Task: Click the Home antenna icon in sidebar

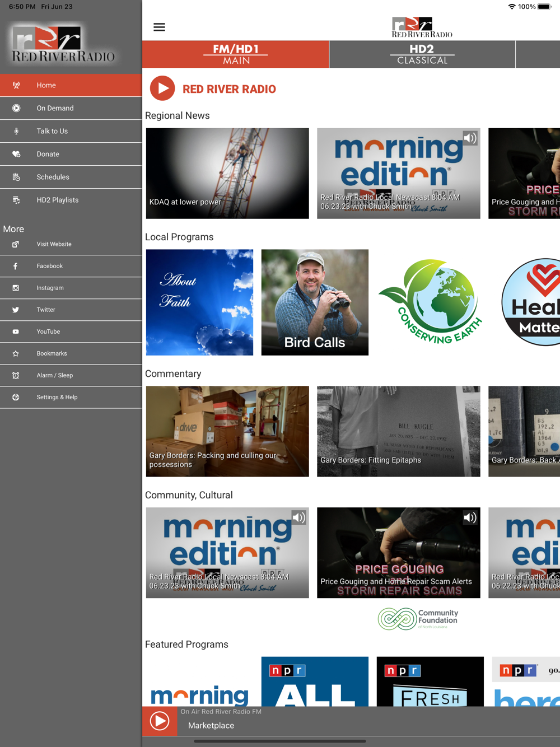Action: (x=16, y=85)
